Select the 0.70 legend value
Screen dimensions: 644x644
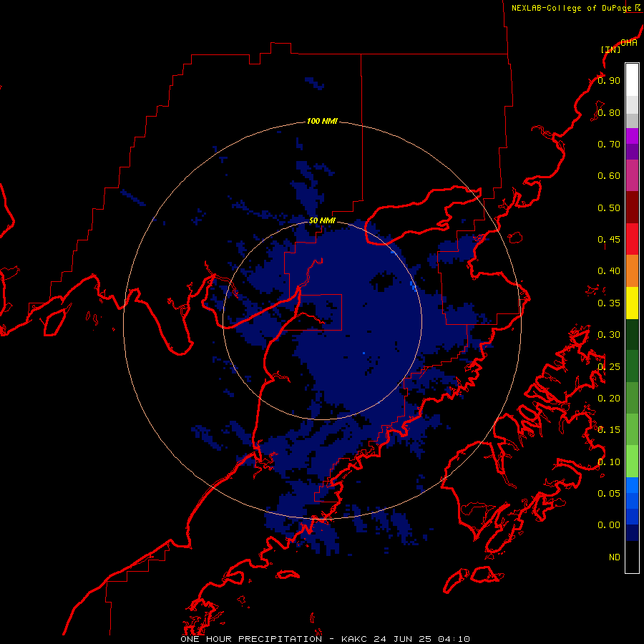point(609,144)
